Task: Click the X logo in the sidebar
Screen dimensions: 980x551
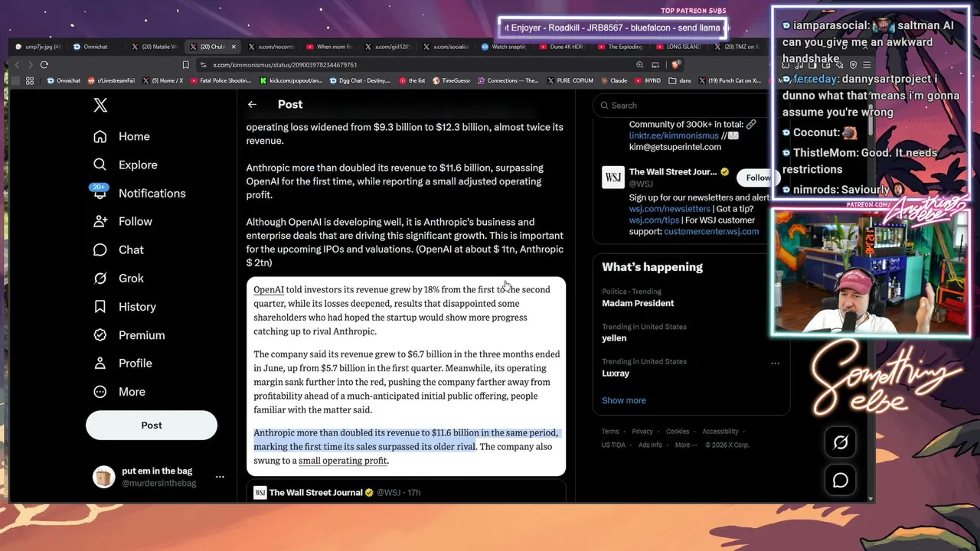Action: [x=100, y=105]
